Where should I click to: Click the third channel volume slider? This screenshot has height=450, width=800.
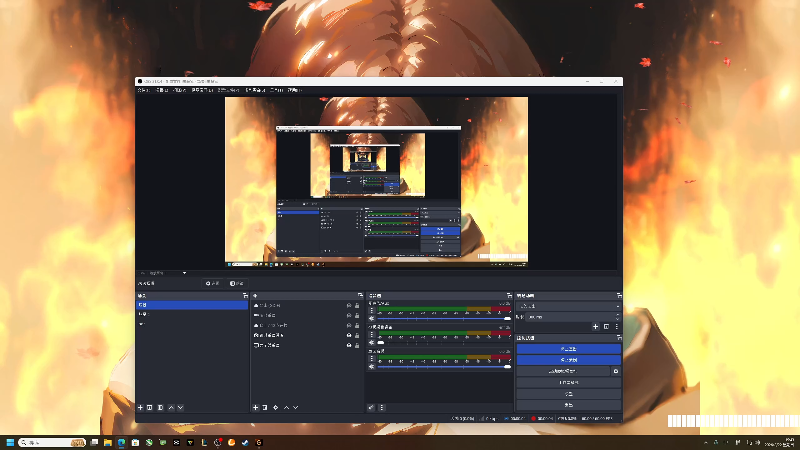click(444, 367)
